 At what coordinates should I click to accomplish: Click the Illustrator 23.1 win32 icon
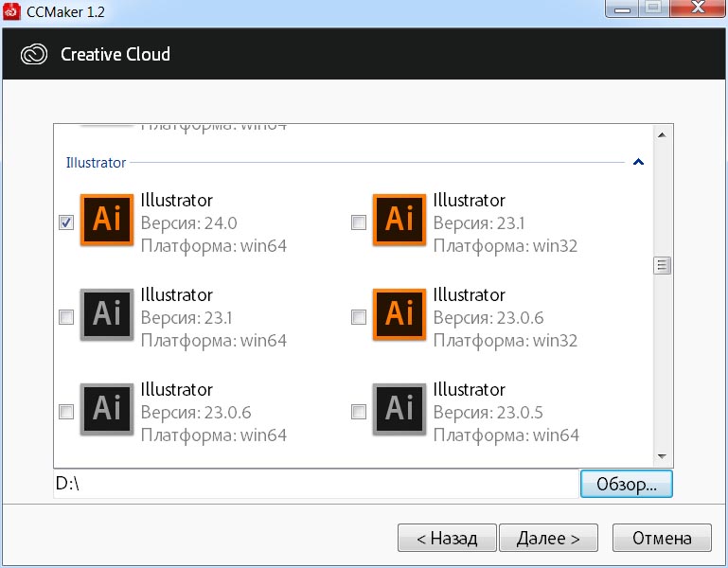click(400, 220)
